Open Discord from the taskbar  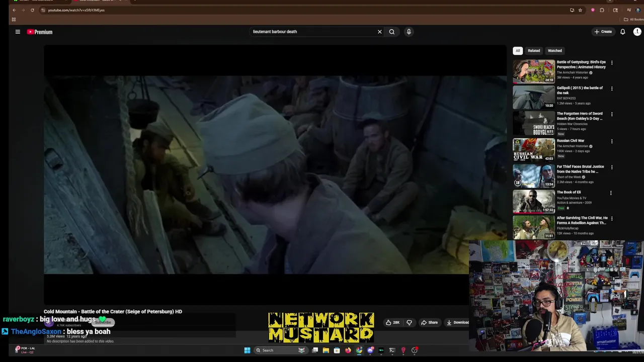tap(370, 350)
